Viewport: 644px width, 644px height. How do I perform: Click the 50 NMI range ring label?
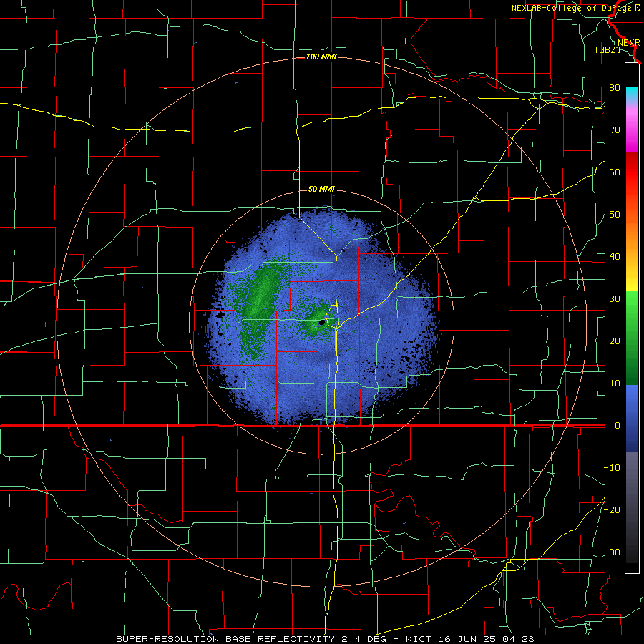pyautogui.click(x=321, y=190)
